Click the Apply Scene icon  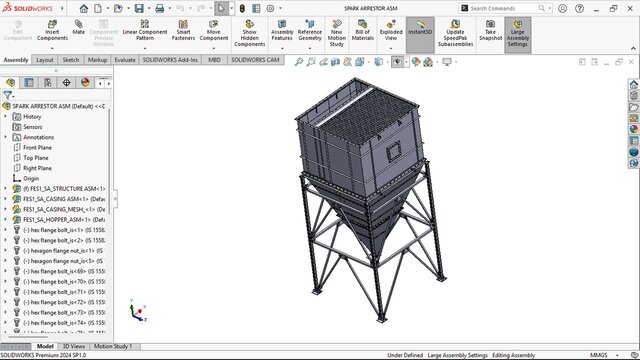(x=428, y=62)
